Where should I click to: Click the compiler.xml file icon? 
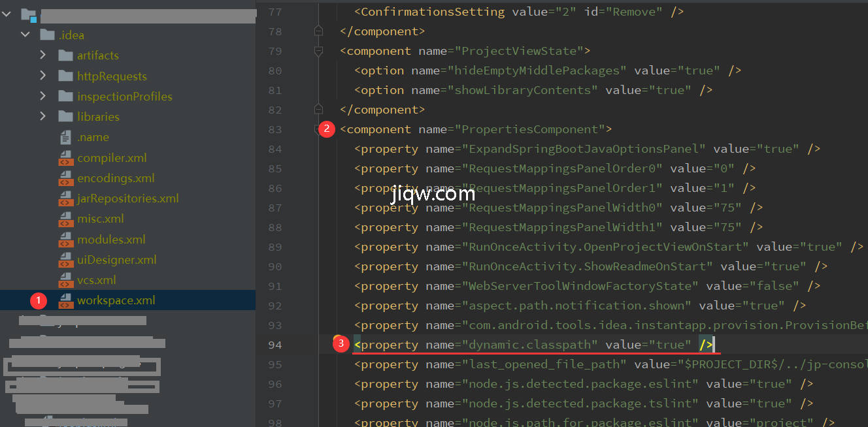pos(65,158)
